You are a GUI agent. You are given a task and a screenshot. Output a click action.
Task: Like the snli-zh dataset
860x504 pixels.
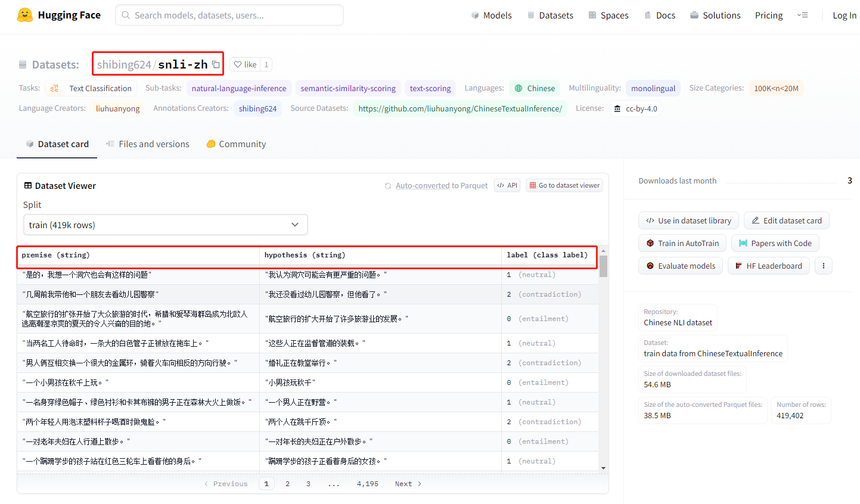click(x=245, y=64)
